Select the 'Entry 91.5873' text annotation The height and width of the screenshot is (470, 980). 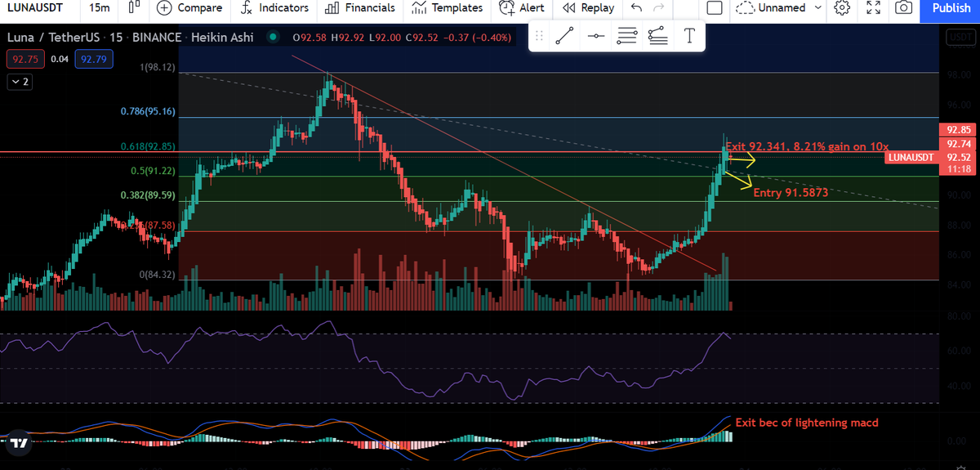pos(791,193)
